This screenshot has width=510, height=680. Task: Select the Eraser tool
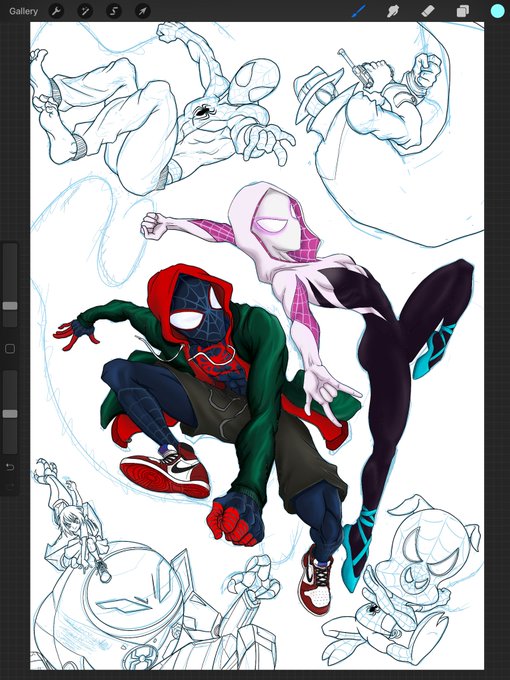[x=428, y=11]
